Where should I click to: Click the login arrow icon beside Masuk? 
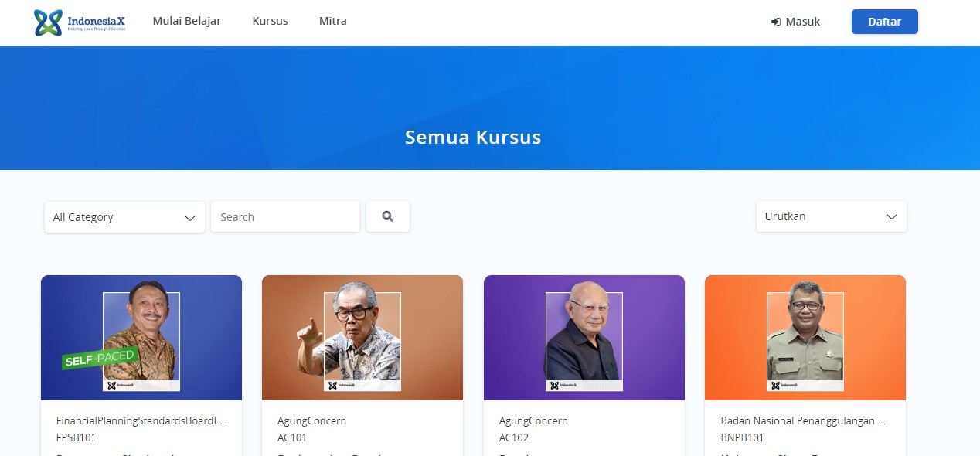point(776,22)
